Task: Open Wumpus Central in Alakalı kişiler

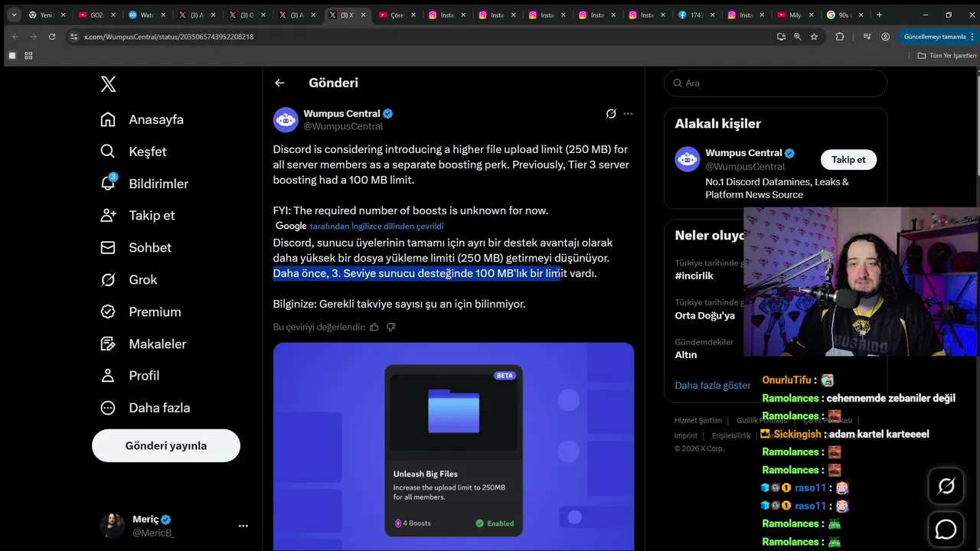Action: [x=743, y=153]
